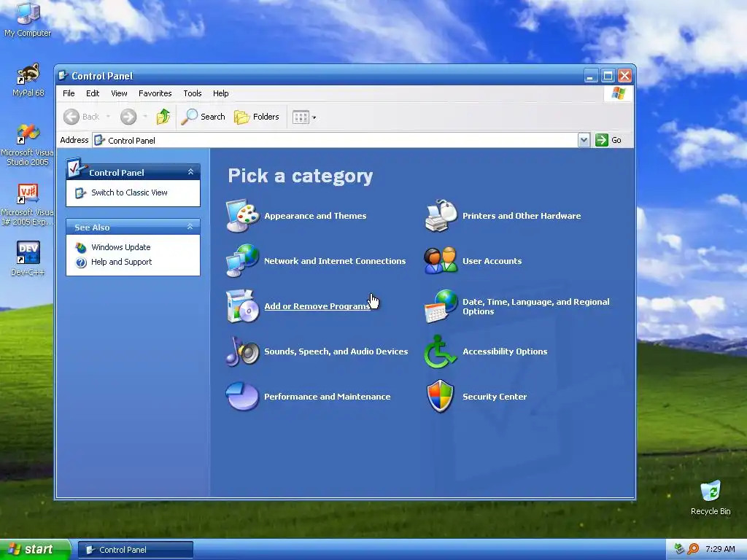This screenshot has width=747, height=560.
Task: Click the Add or Remove Programs link
Action: (x=317, y=306)
